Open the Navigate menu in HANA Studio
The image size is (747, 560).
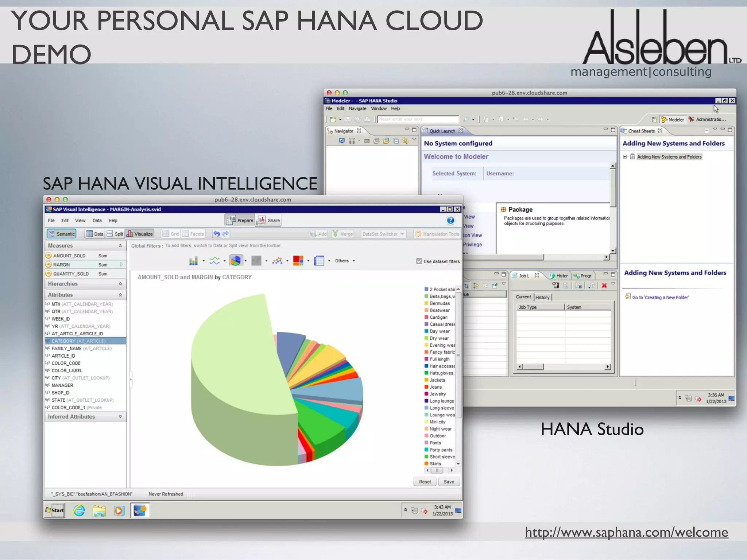(357, 109)
